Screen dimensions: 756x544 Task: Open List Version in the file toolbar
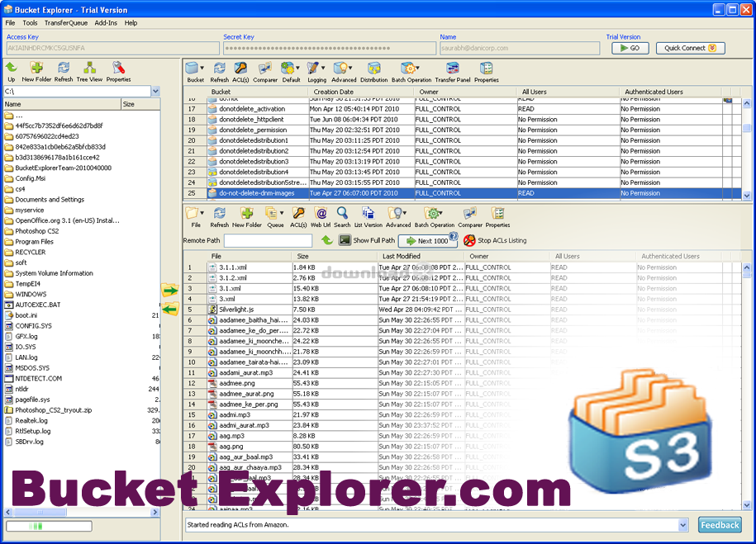[x=368, y=216]
